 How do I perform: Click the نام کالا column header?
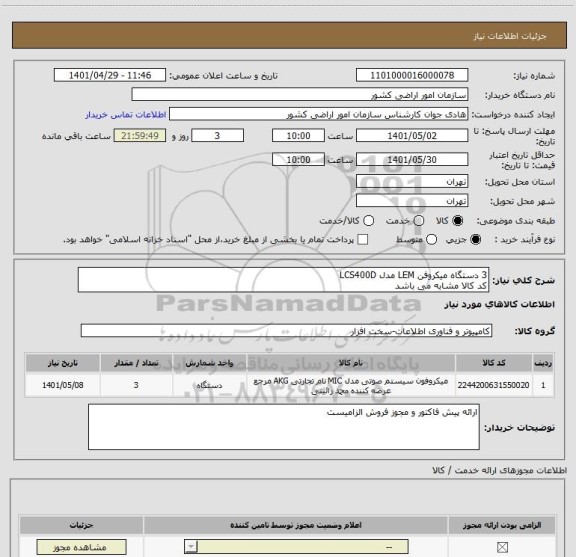click(x=350, y=363)
